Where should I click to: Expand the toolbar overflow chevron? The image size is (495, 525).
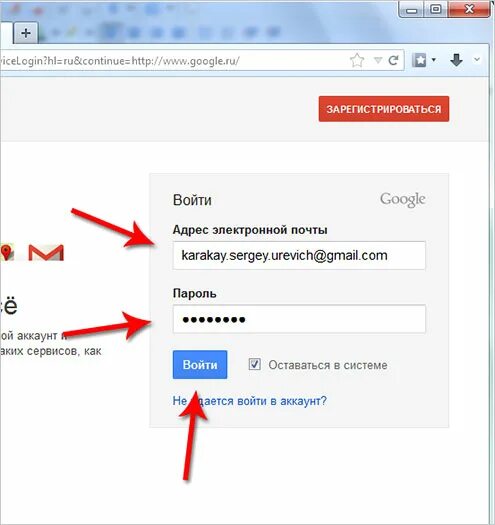point(477,60)
